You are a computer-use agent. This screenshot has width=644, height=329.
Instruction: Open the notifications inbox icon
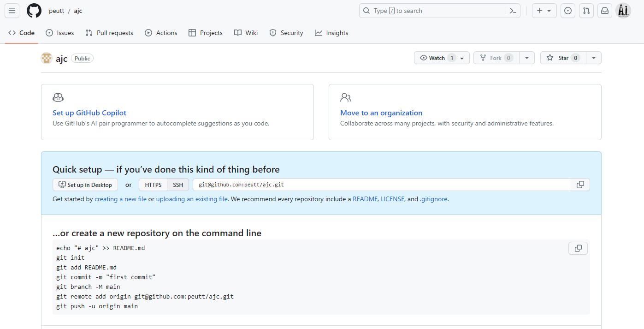(605, 11)
